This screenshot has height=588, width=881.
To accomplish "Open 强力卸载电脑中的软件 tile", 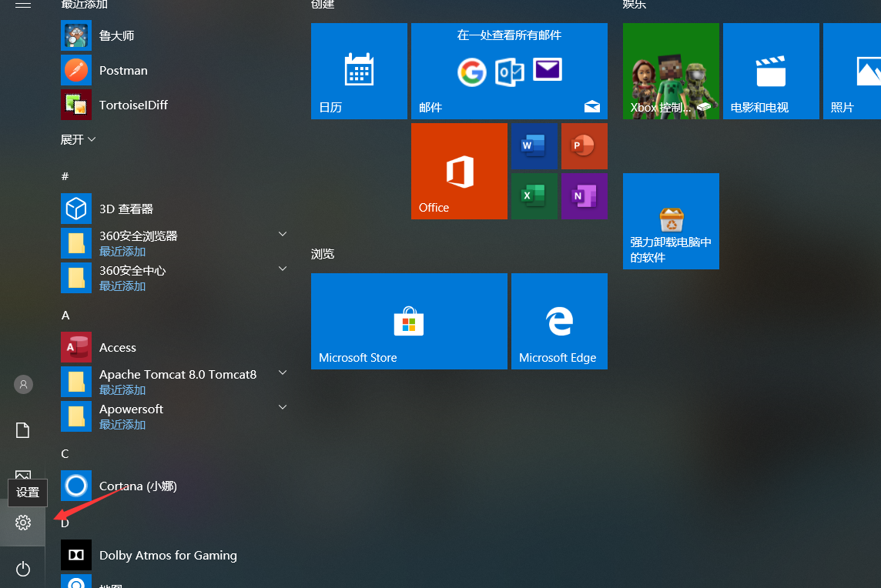I will pyautogui.click(x=671, y=222).
